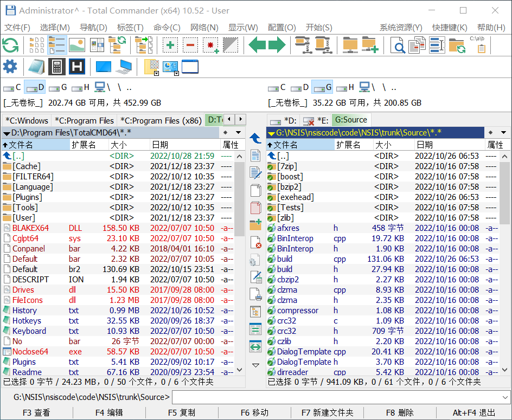Open the 配置(O) menu
Image resolution: width=512 pixels, height=420 pixels.
pyautogui.click(x=282, y=28)
